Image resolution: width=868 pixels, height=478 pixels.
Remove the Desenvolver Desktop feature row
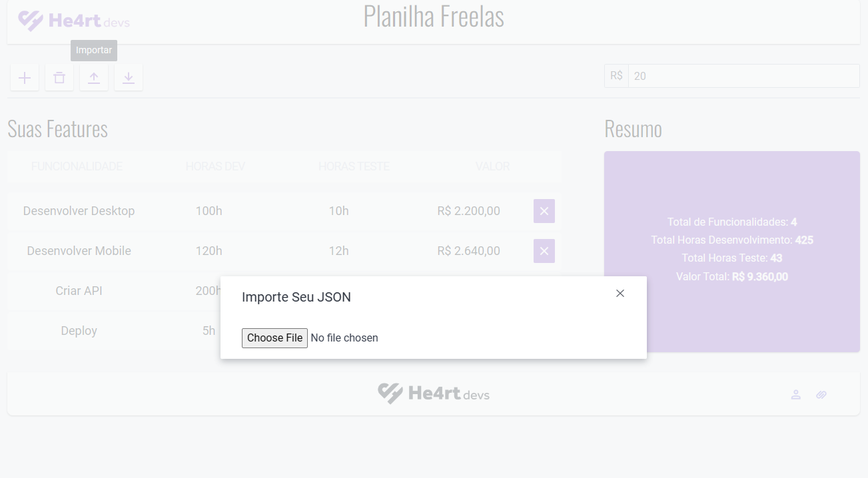pyautogui.click(x=544, y=210)
